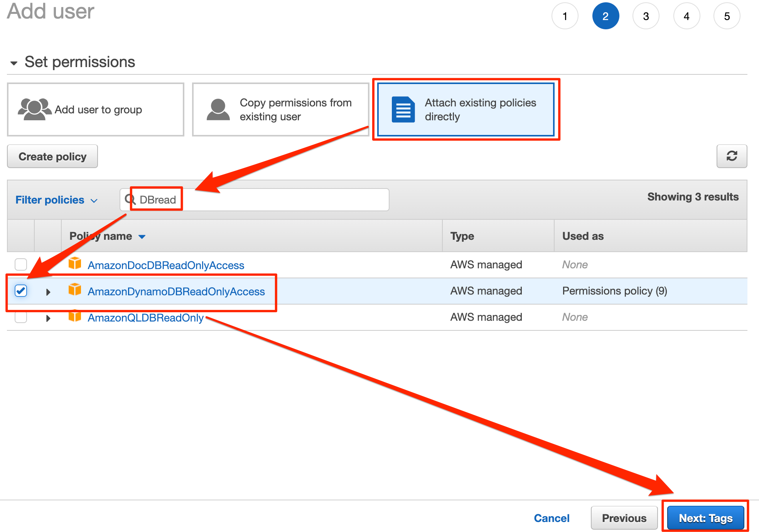The height and width of the screenshot is (532, 759).
Task: Click the search magnifier icon in filter box
Action: pos(130,199)
